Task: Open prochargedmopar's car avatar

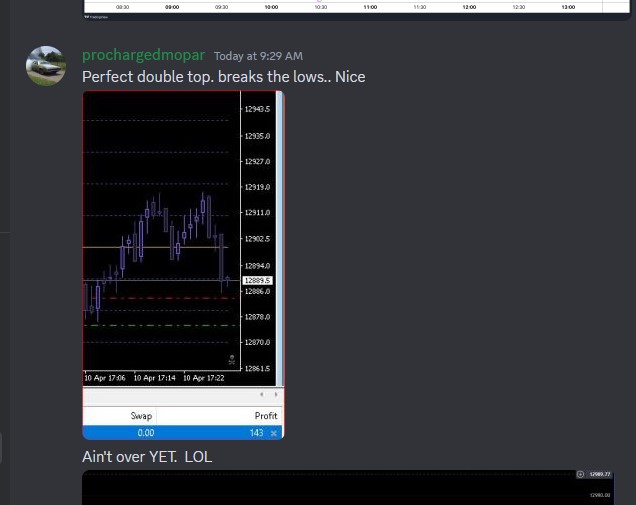Action: click(46, 66)
